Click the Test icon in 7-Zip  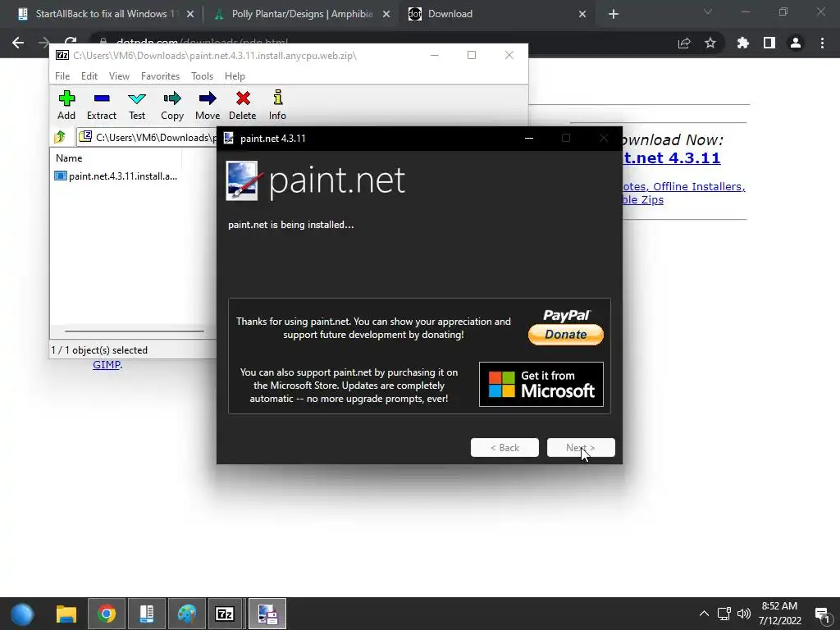[137, 105]
